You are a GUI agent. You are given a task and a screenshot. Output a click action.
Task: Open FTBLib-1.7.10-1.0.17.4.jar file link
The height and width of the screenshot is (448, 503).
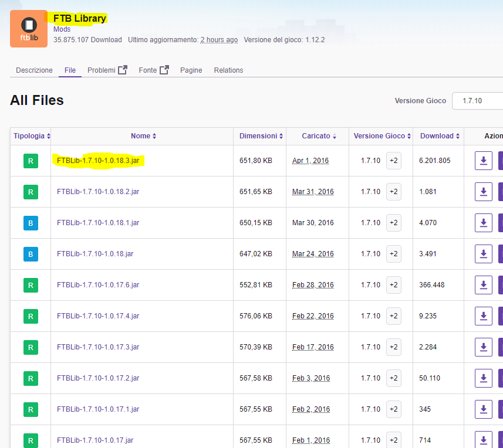coord(98,316)
